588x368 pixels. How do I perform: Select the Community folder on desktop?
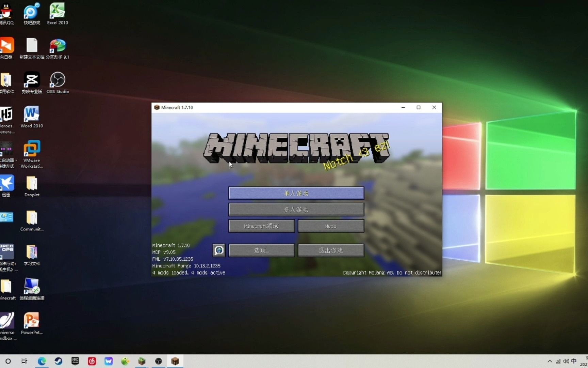(x=32, y=220)
